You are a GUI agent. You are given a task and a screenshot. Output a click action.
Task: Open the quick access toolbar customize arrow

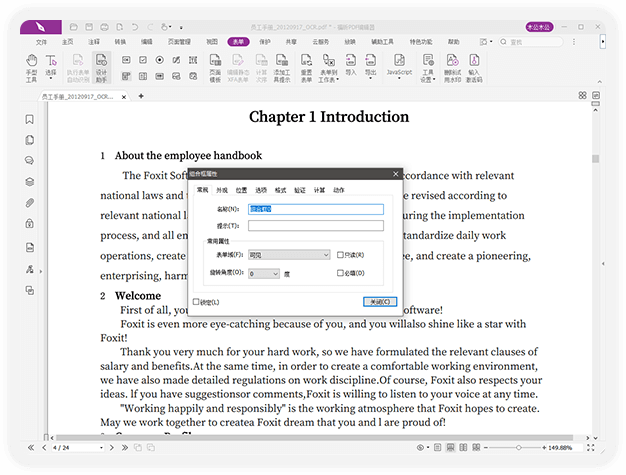point(181,28)
